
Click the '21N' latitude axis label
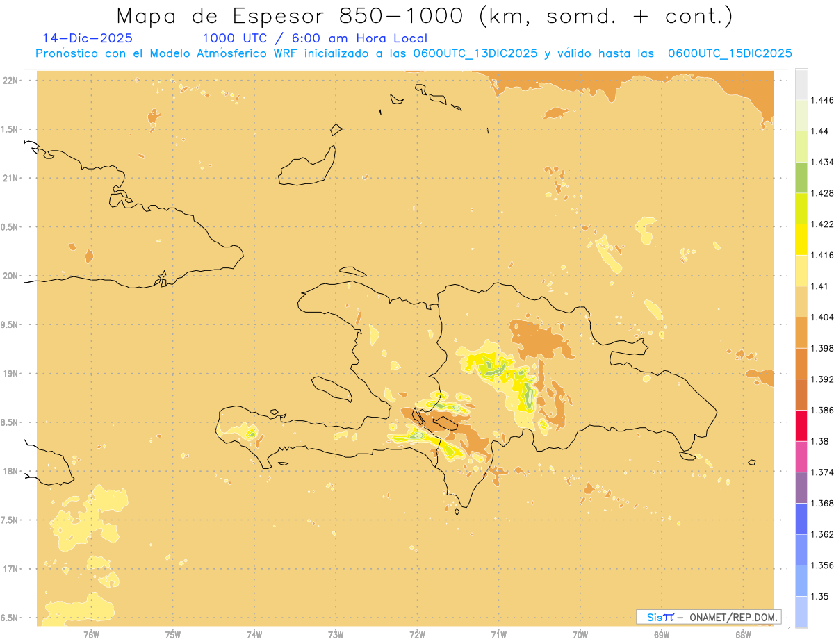[x=10, y=178]
